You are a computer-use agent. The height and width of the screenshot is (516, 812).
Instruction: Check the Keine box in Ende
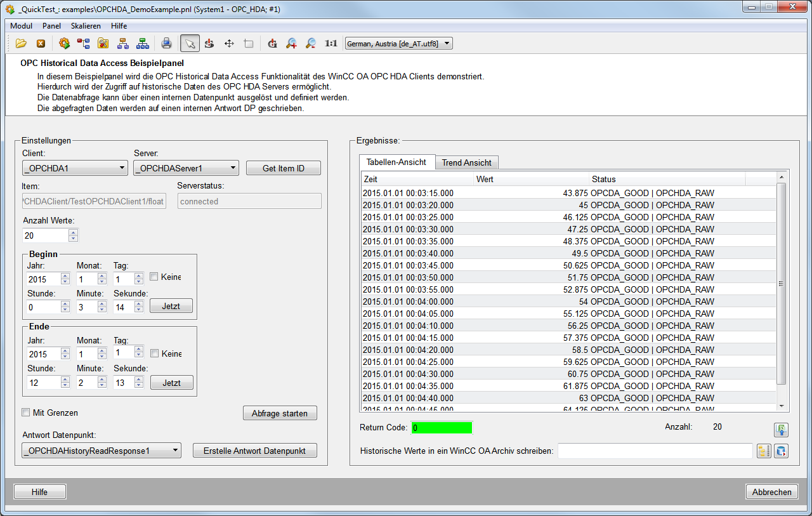(154, 354)
